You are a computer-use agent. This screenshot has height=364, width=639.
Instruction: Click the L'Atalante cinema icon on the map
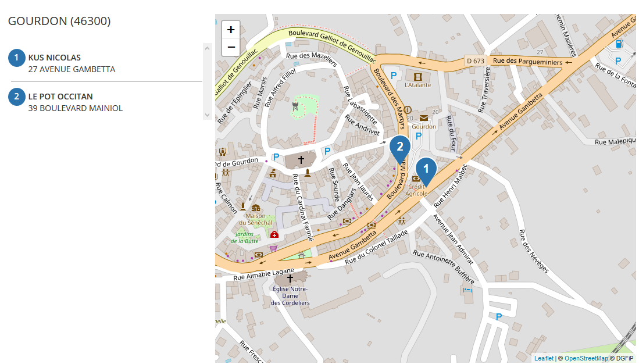tap(417, 77)
